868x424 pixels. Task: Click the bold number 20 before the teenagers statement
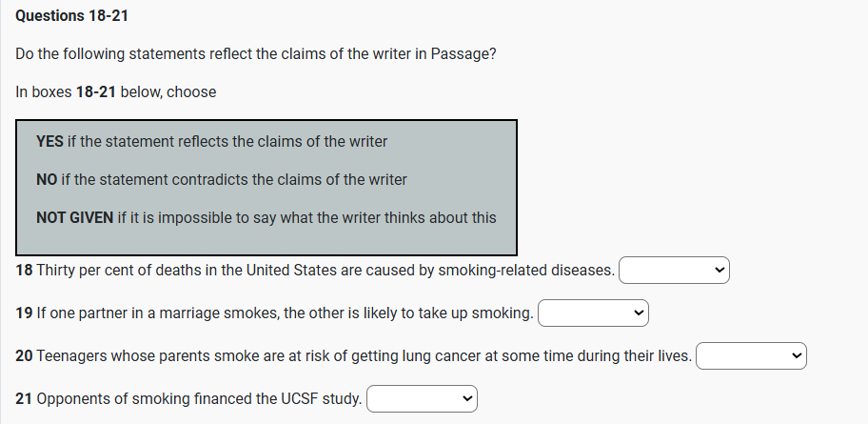tap(25, 356)
